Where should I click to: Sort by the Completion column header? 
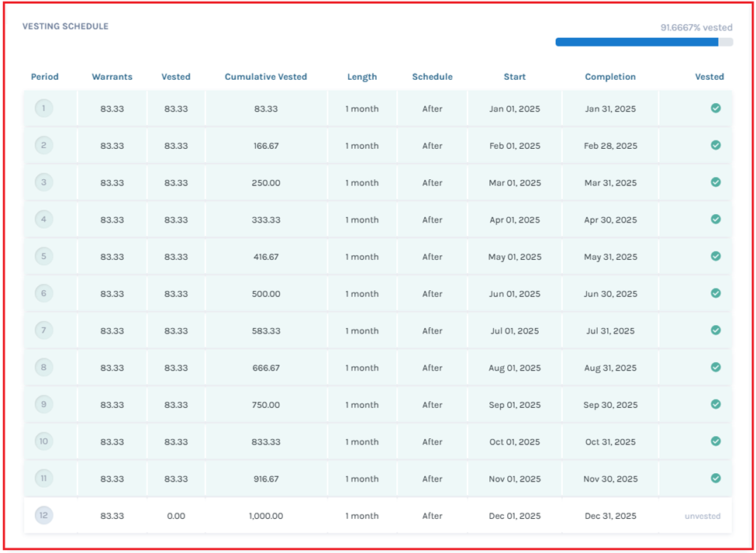(610, 77)
